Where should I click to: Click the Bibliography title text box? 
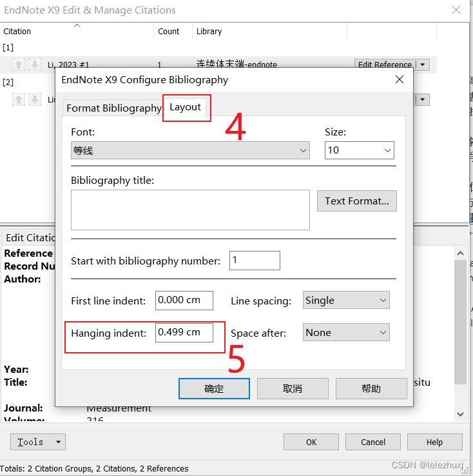coord(190,210)
